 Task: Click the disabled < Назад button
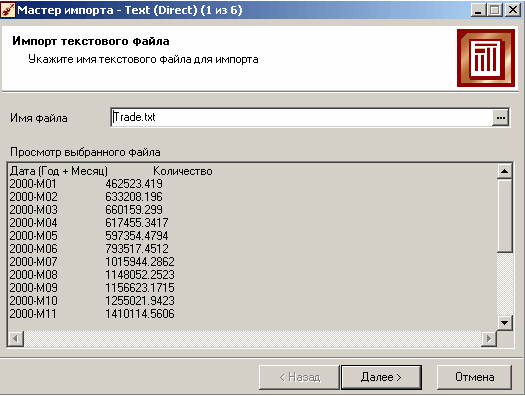[299, 377]
